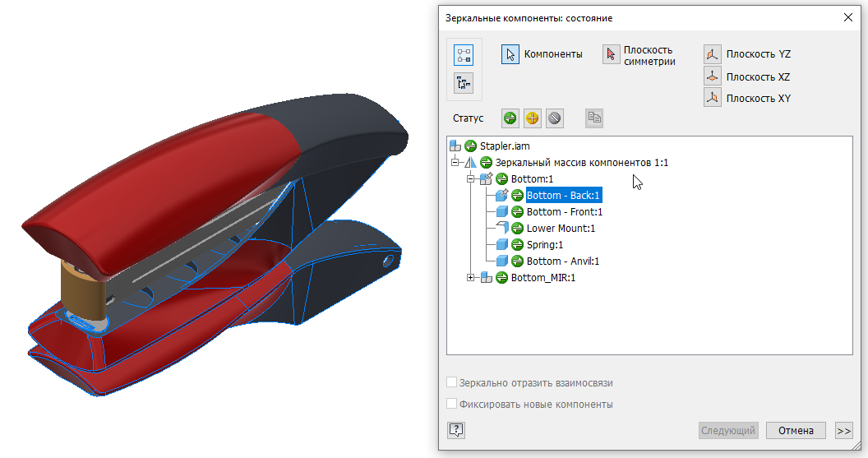Select Stapler.iam in the tree
This screenshot has height=458, width=868.
pyautogui.click(x=505, y=146)
